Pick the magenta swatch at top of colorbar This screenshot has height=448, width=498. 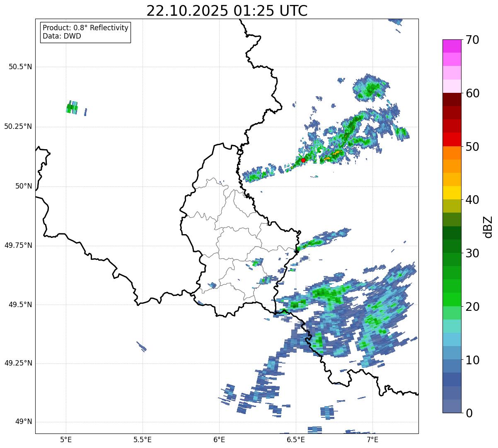click(x=452, y=46)
